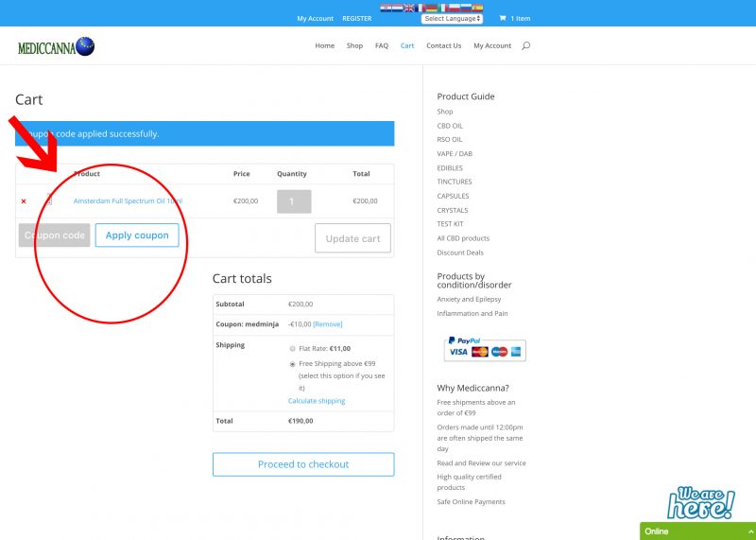Open FAQ page from navigation
Image resolution: width=756 pixels, height=540 pixels.
point(382,45)
